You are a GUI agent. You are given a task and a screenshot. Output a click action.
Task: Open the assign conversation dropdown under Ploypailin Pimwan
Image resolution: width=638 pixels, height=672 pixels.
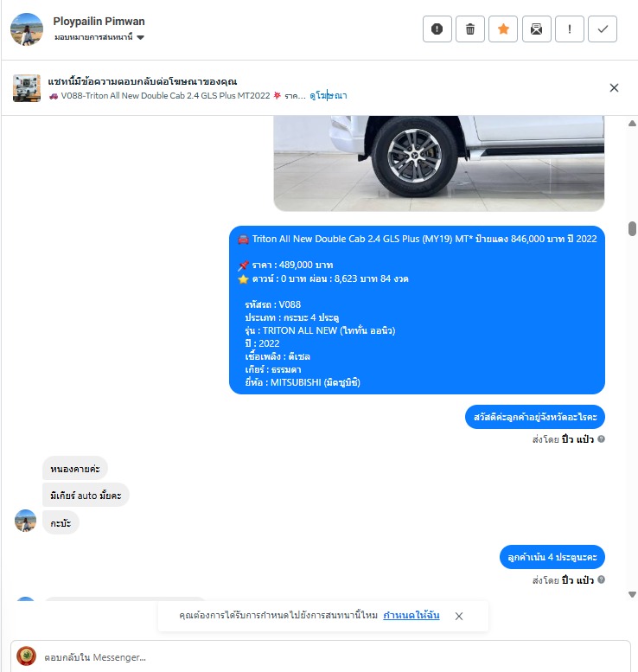tap(99, 37)
